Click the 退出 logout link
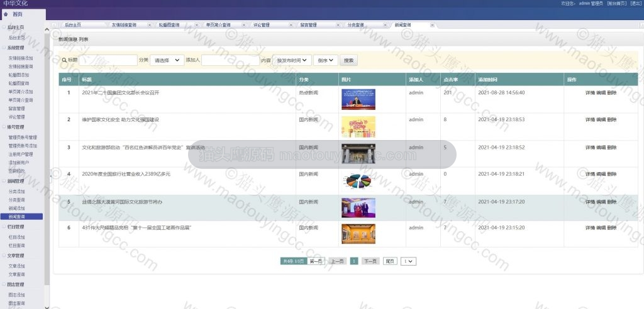This screenshot has width=644, height=309. point(635,3)
